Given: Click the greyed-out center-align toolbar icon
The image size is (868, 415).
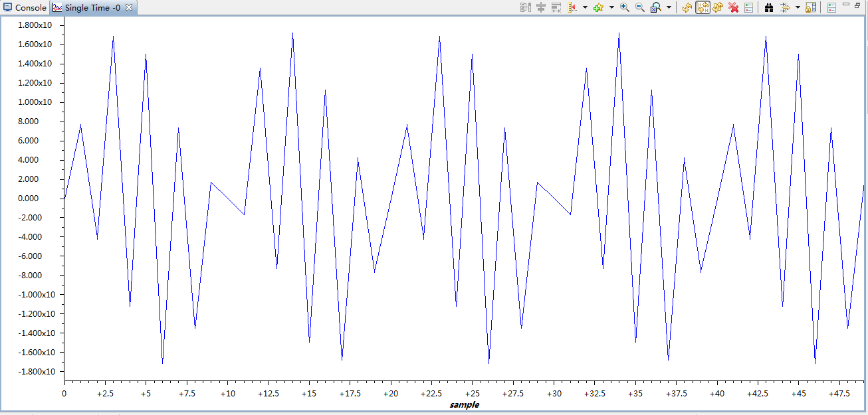Looking at the screenshot, I should tap(541, 7).
